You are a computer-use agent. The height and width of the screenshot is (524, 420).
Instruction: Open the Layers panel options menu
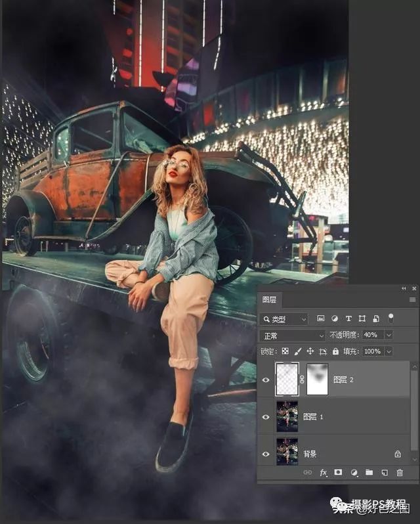(x=411, y=299)
